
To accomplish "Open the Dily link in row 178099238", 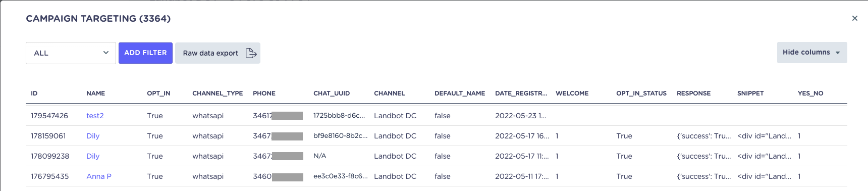I will coord(93,156).
